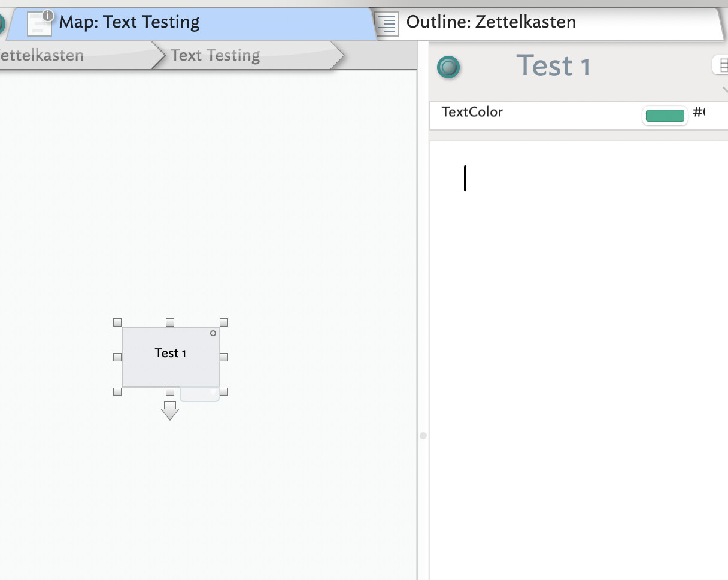The width and height of the screenshot is (728, 580).
Task: Click the teal circle at the tab bar's left edge
Action: (2, 24)
